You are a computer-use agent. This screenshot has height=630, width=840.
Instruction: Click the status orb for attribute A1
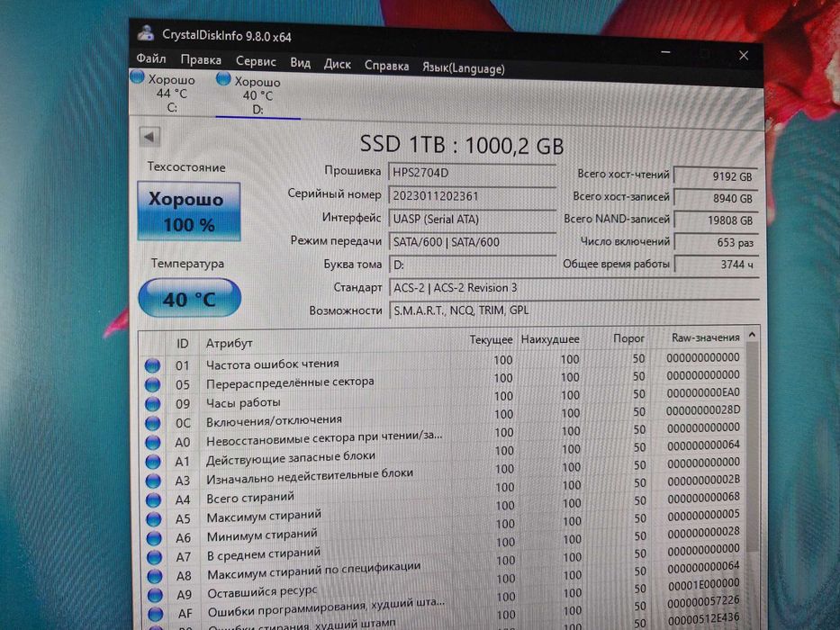(x=153, y=461)
